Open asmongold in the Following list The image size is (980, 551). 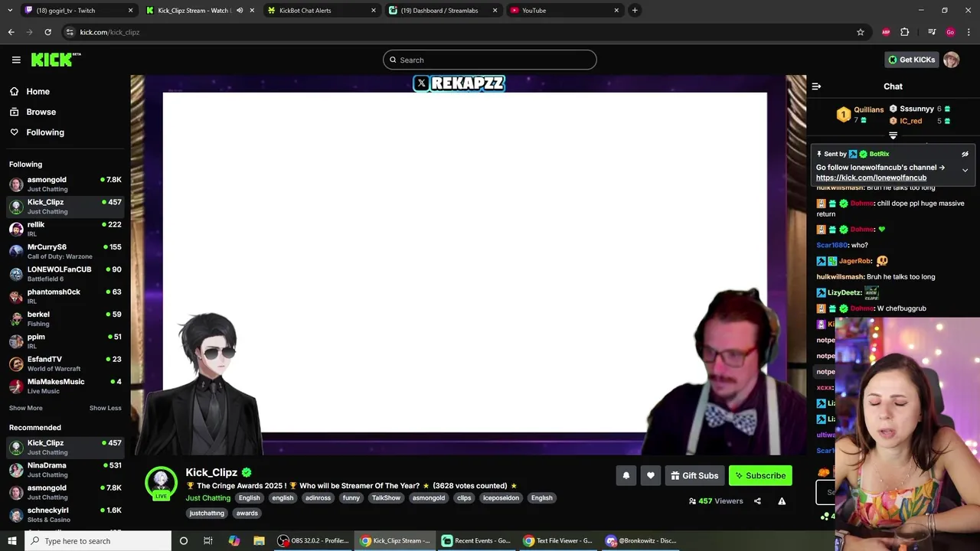click(65, 184)
